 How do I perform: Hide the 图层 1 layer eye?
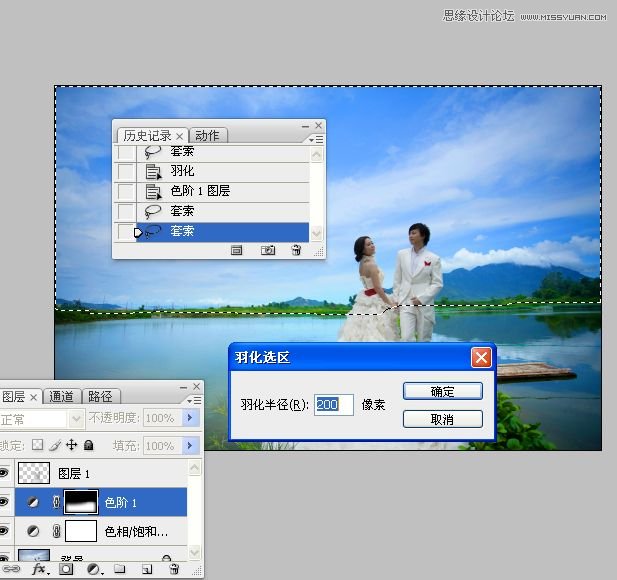pyautogui.click(x=4, y=473)
